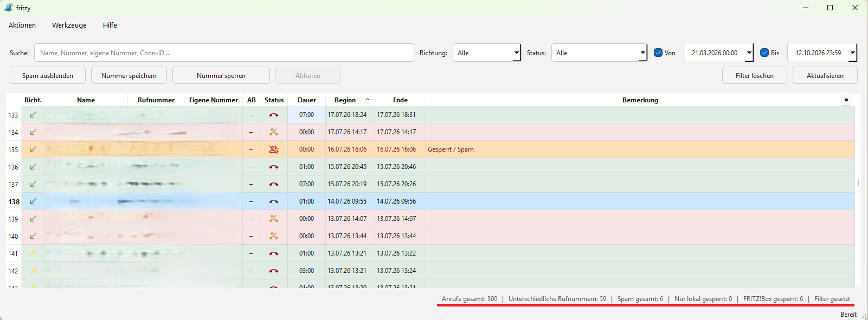
Task: Click the Spam ausblenden button
Action: [48, 75]
